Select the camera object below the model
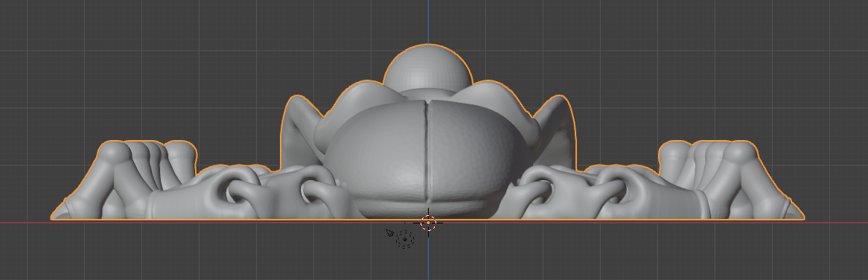This screenshot has height=280, width=868. click(x=390, y=233)
